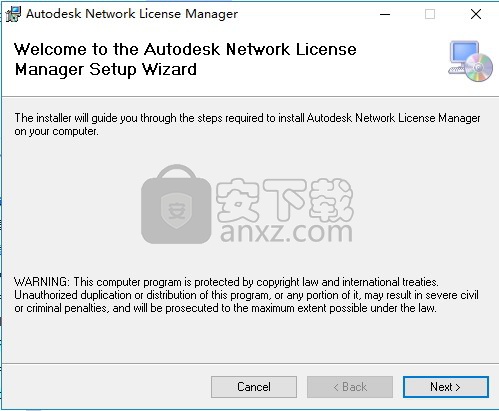
Task: Open the installer system menu icon in title bar
Action: tap(13, 14)
